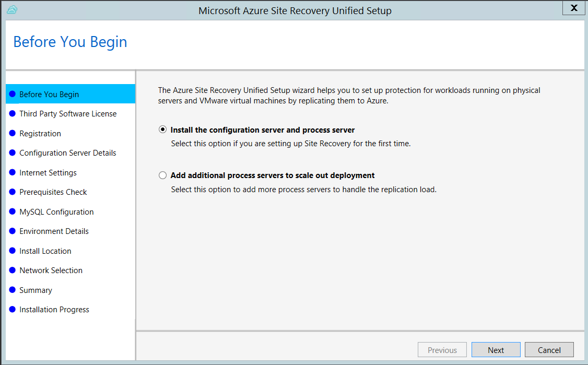
Task: Click the Azure cloud icon in title bar
Action: pyautogui.click(x=11, y=10)
